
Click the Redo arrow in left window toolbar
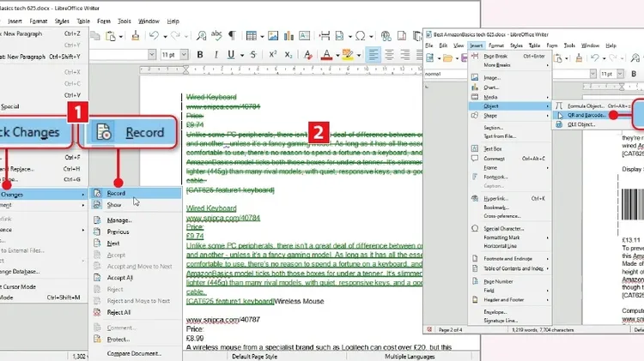click(x=176, y=36)
